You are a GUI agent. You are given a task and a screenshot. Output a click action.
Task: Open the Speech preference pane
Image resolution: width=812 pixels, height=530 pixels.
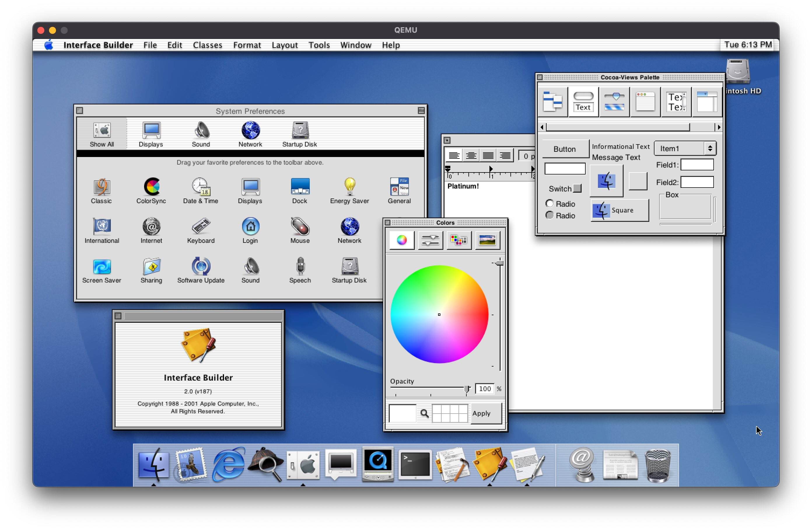(300, 271)
